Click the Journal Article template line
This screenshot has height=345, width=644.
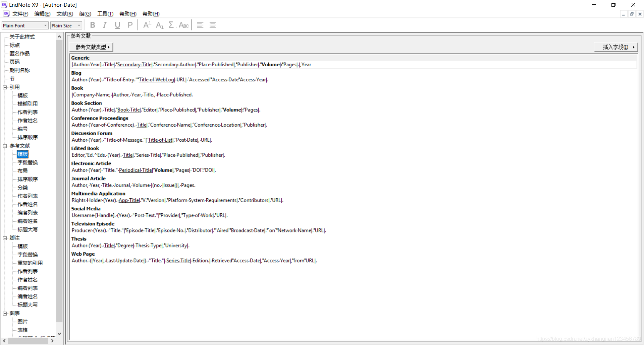tap(133, 185)
